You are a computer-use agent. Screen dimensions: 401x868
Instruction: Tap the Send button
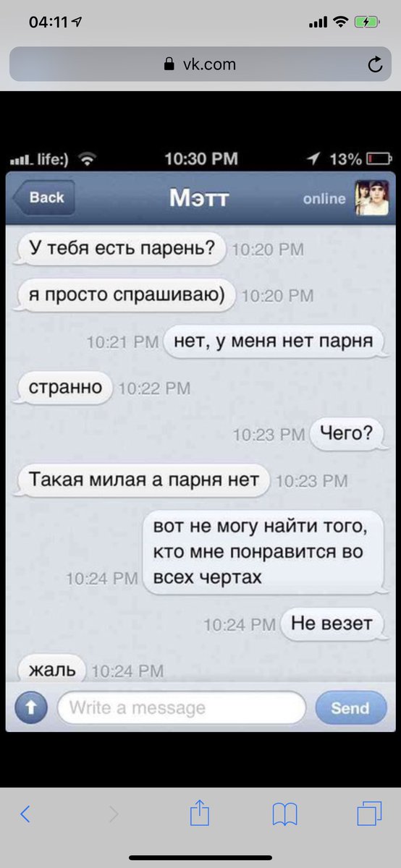click(350, 708)
